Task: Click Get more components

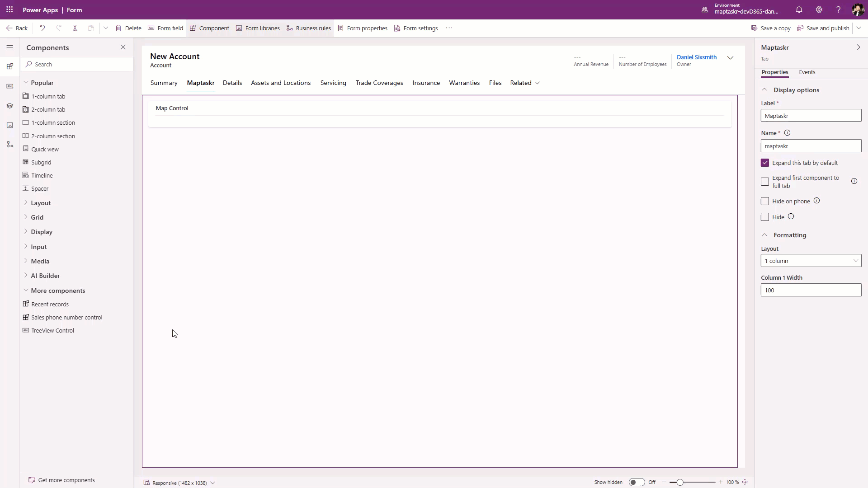Action: pos(67,479)
